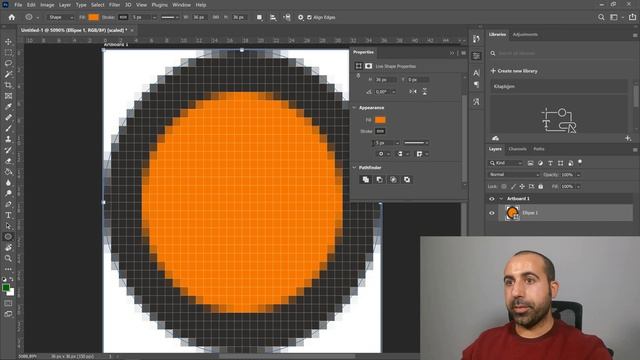Toggle Align Edges checkbox
This screenshot has height=360, width=640.
click(309, 18)
